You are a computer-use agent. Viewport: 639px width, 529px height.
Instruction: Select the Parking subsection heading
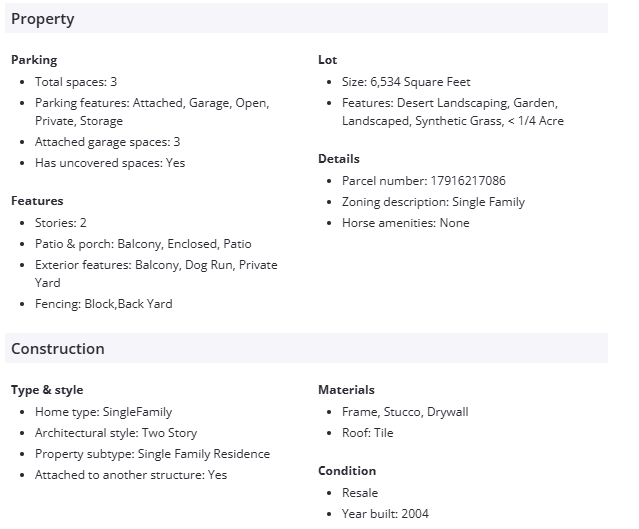[x=34, y=60]
